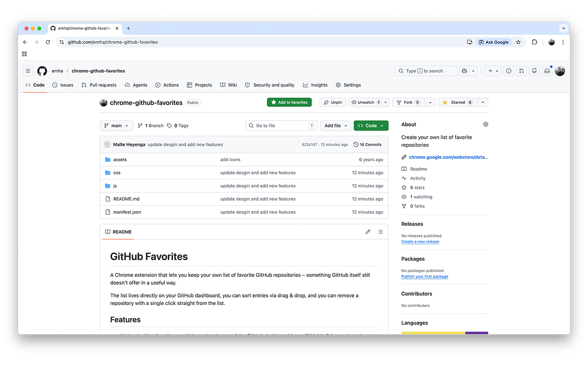
Task: Open the chrome.google.com webstore link
Action: [448, 157]
